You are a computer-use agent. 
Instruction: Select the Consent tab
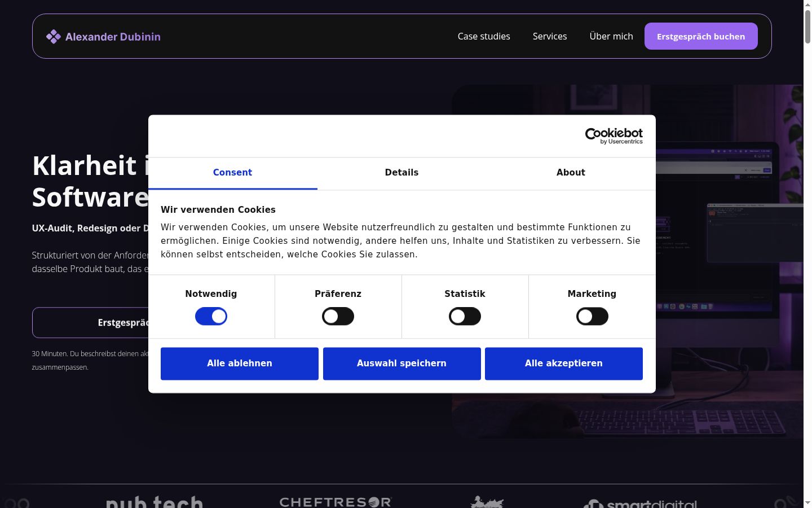[x=232, y=173]
